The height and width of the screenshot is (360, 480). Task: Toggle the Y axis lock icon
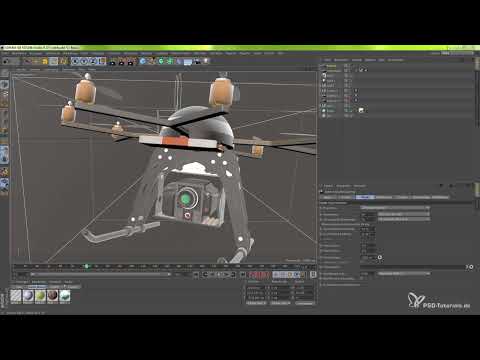click(x=84, y=61)
